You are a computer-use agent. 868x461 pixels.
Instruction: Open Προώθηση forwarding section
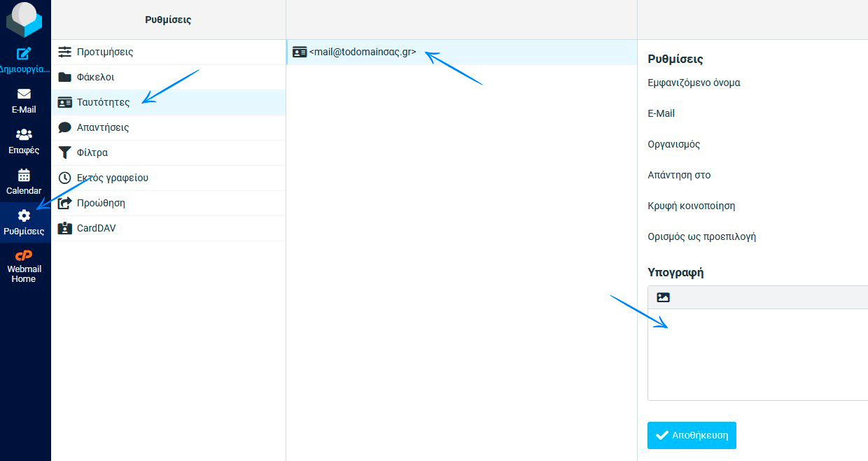pyautogui.click(x=101, y=203)
